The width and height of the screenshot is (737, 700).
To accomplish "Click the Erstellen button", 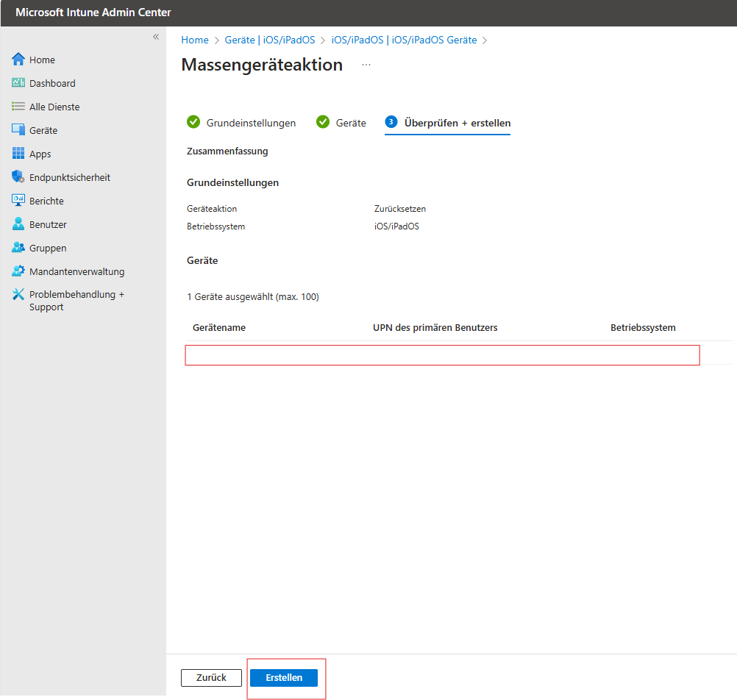I will (x=284, y=677).
